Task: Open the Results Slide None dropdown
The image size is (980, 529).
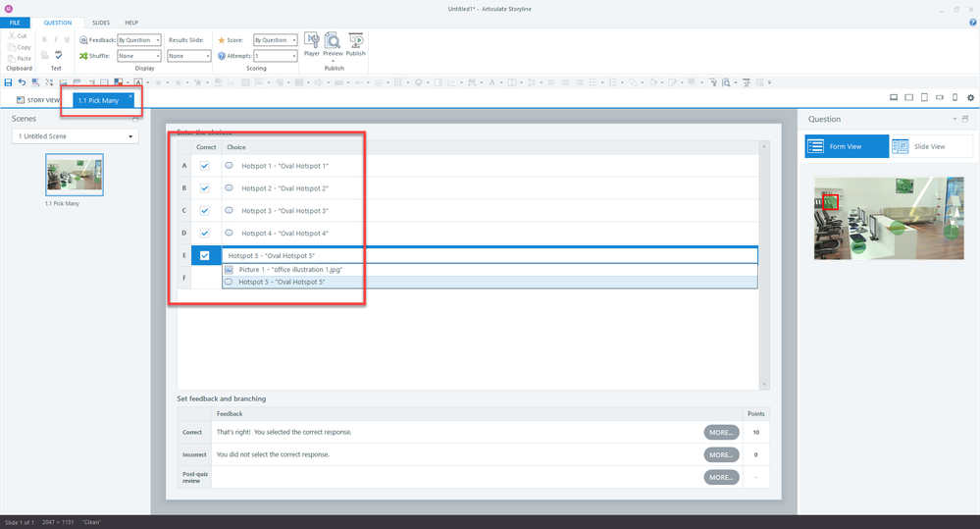Action: [188, 56]
